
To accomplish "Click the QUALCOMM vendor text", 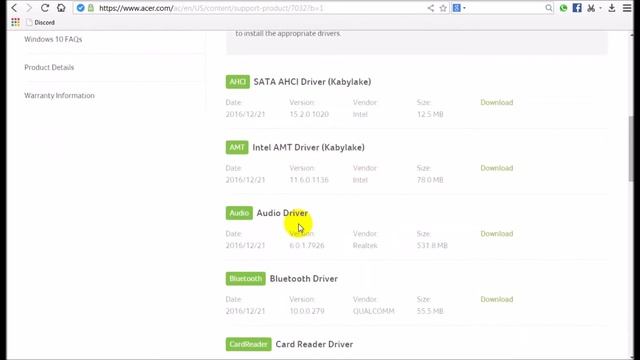I will (x=373, y=311).
